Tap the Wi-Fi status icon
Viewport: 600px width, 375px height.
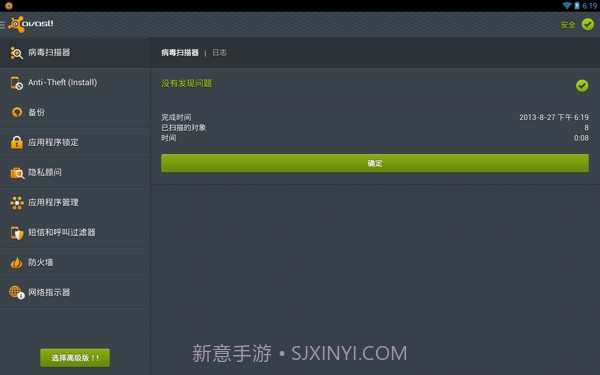point(567,5)
